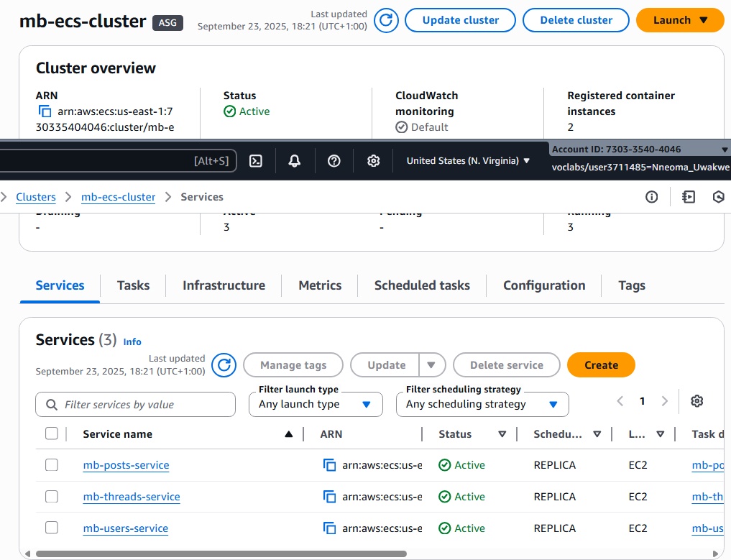Click the hexagon icon beside breadcrumbs
The image size is (731, 560).
[719, 197]
